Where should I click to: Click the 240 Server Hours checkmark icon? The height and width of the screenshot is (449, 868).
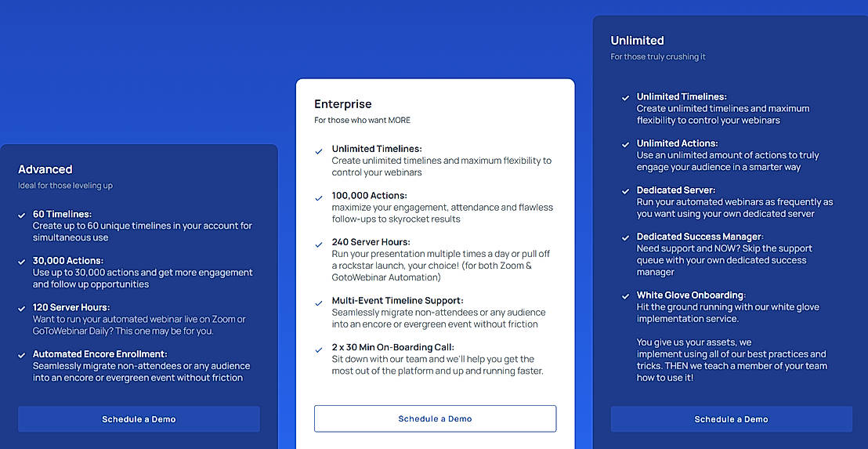(319, 245)
